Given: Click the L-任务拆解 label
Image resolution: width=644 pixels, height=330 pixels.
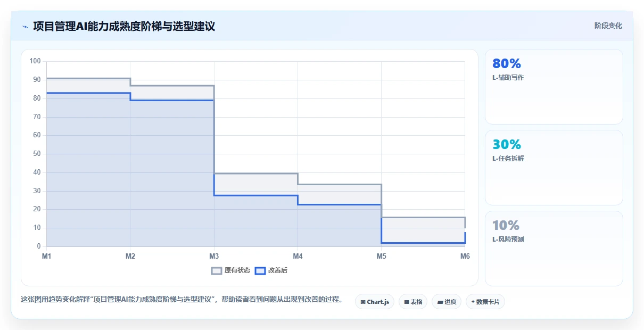Looking at the screenshot, I should click(x=508, y=159).
